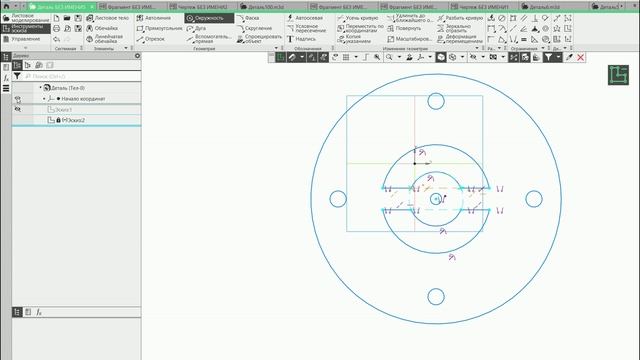Click Спроецировать объект tool
Screen dimensions: 640x360
tap(260, 39)
